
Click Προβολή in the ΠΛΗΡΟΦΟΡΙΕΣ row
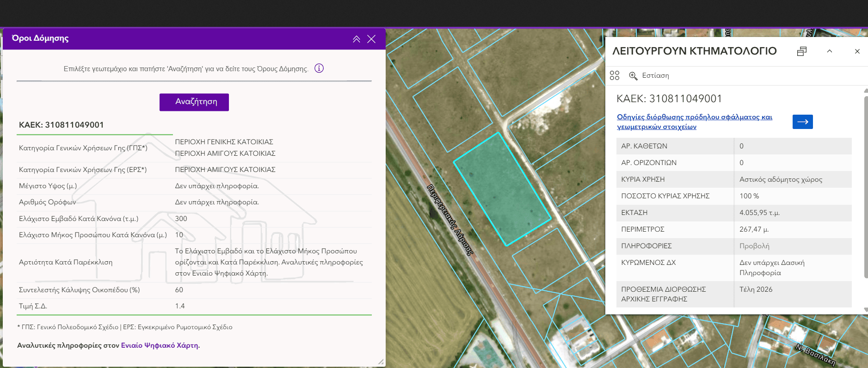(x=754, y=246)
